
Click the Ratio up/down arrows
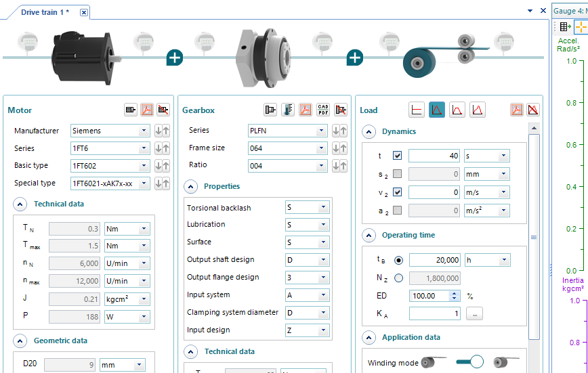pyautogui.click(x=339, y=166)
